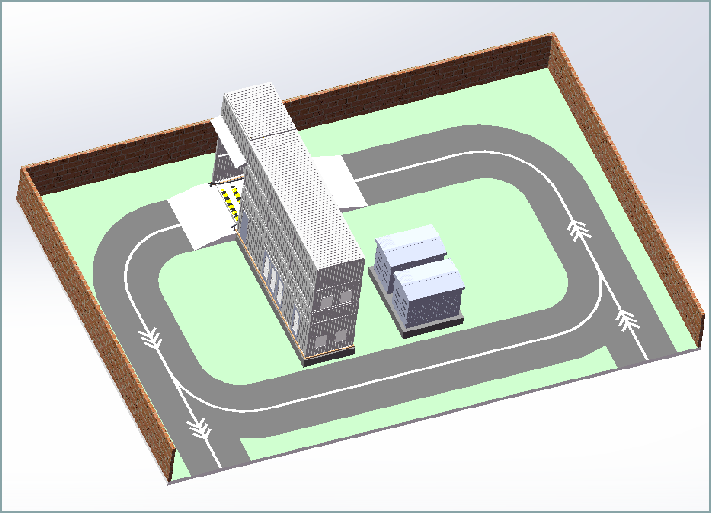Select the lower arrow marking on right road
The image size is (711, 514).
pos(627,320)
